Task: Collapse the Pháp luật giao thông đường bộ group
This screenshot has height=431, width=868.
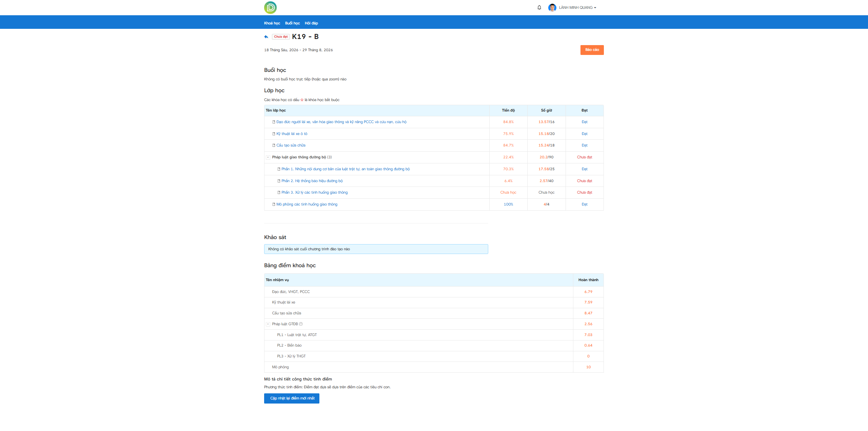Action: pyautogui.click(x=268, y=157)
